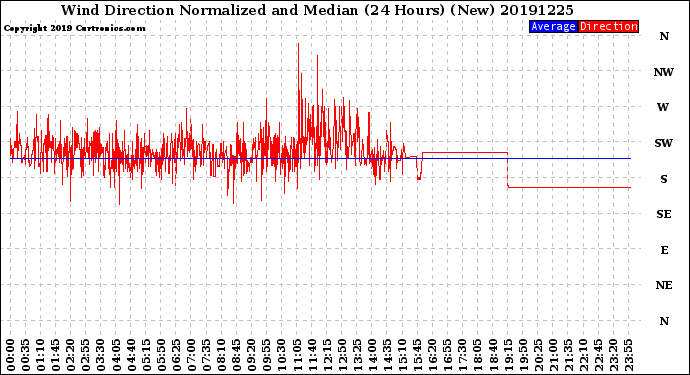Click the chart title text
Image resolution: width=690 pixels, height=375 pixels.
click(317, 10)
